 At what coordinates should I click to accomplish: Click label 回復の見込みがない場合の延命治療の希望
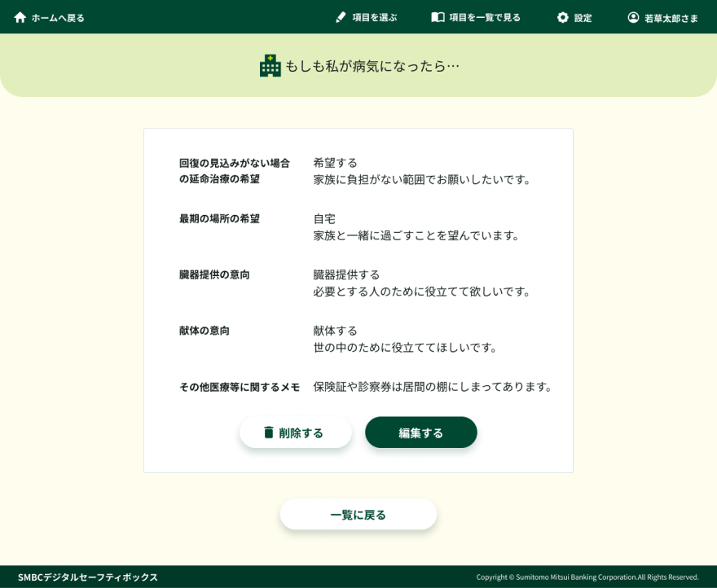234,170
